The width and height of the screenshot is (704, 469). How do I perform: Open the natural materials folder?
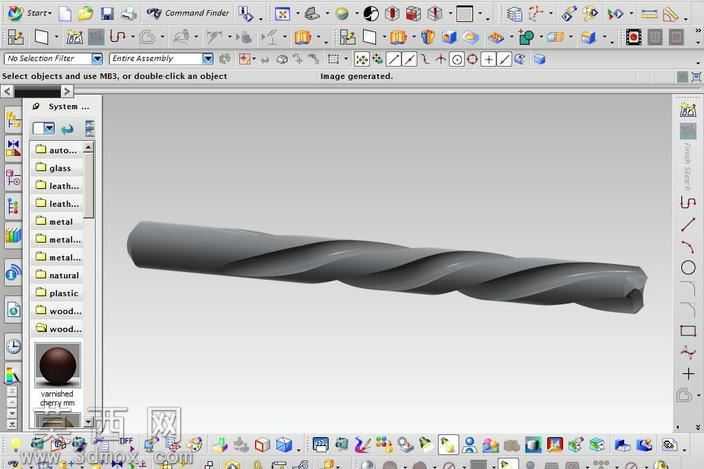point(57,275)
